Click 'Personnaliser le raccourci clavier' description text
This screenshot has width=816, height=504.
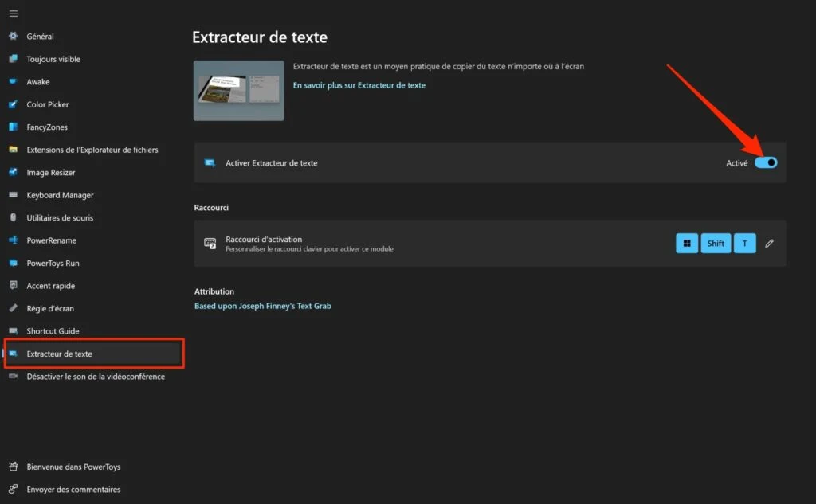coord(310,249)
